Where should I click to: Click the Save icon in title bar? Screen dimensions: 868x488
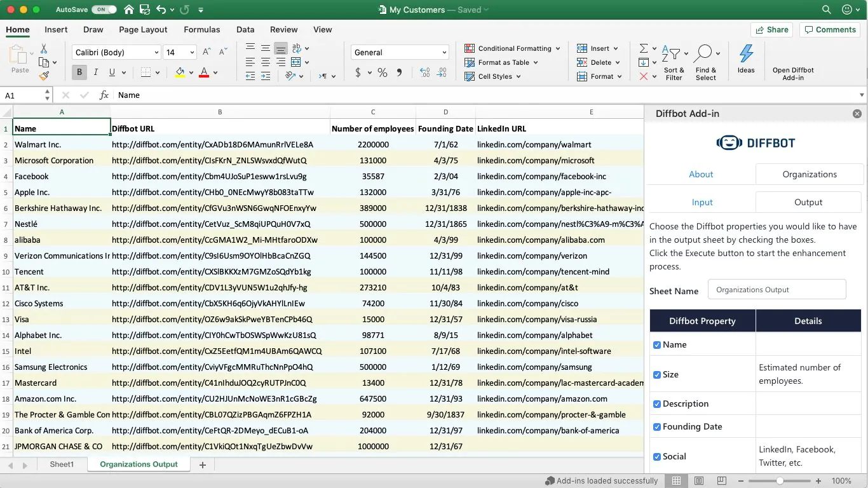coord(145,10)
